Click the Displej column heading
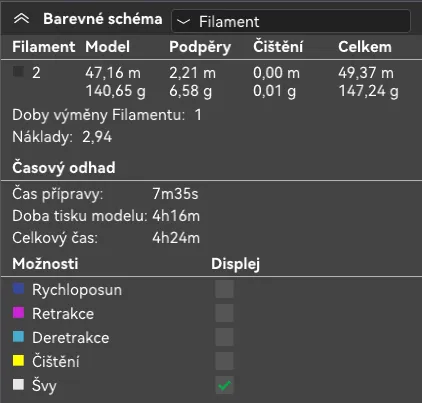 coord(236,264)
